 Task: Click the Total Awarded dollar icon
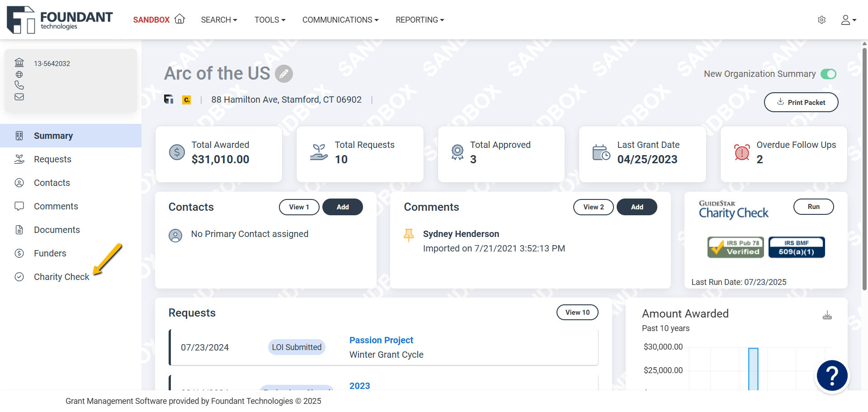[177, 152]
